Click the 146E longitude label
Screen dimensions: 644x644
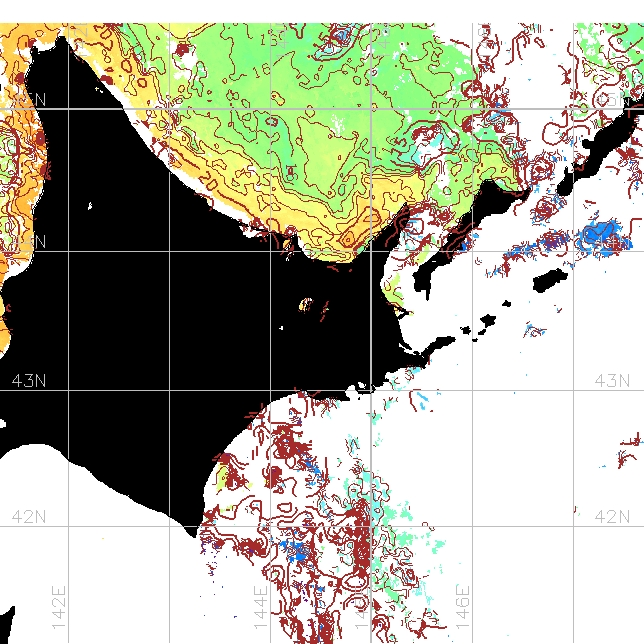(x=463, y=607)
